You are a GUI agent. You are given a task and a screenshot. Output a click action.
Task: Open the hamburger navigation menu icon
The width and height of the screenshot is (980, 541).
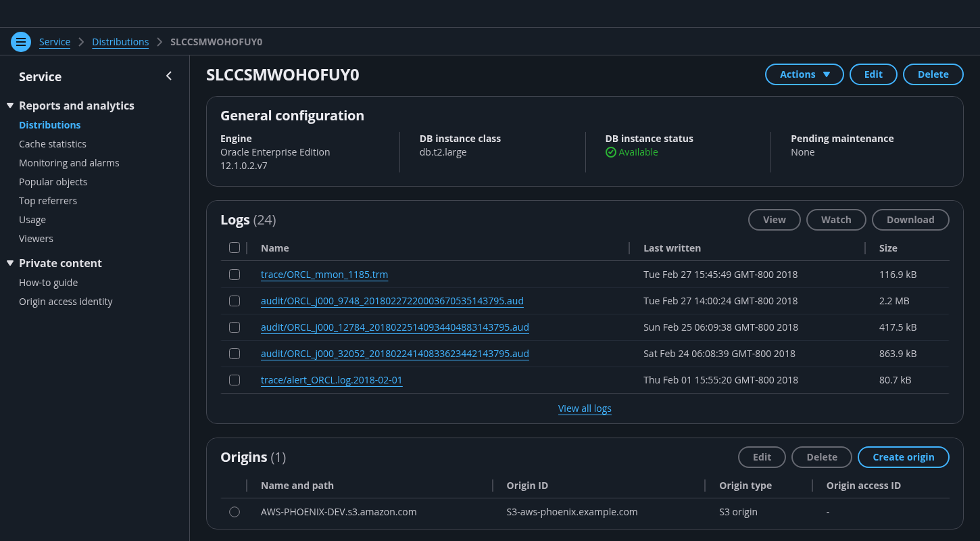click(x=21, y=42)
